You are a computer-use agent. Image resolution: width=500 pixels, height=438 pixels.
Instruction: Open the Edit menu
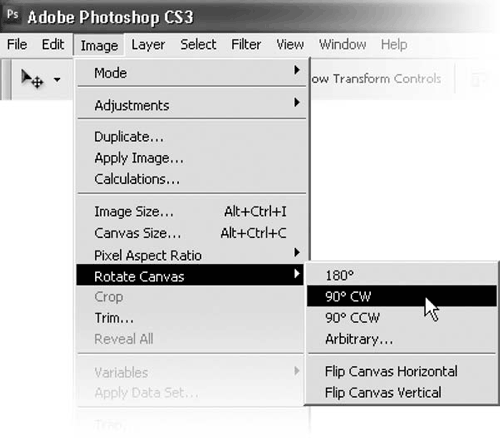pyautogui.click(x=53, y=44)
